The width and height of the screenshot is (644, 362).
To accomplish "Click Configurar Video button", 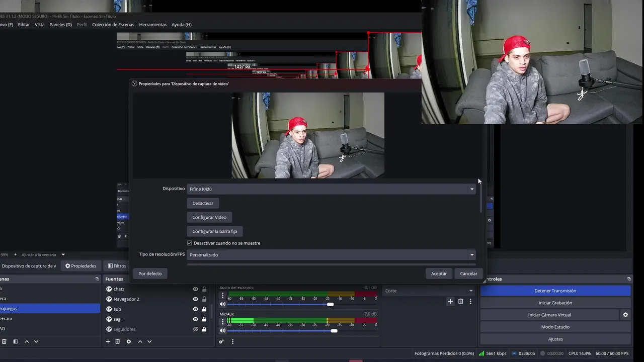I will tap(209, 217).
